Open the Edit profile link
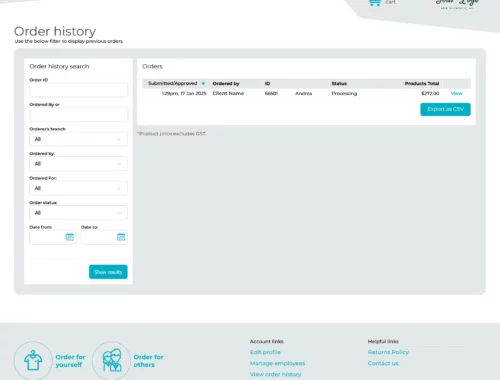Image resolution: width=500 pixels, height=380 pixels. click(265, 352)
